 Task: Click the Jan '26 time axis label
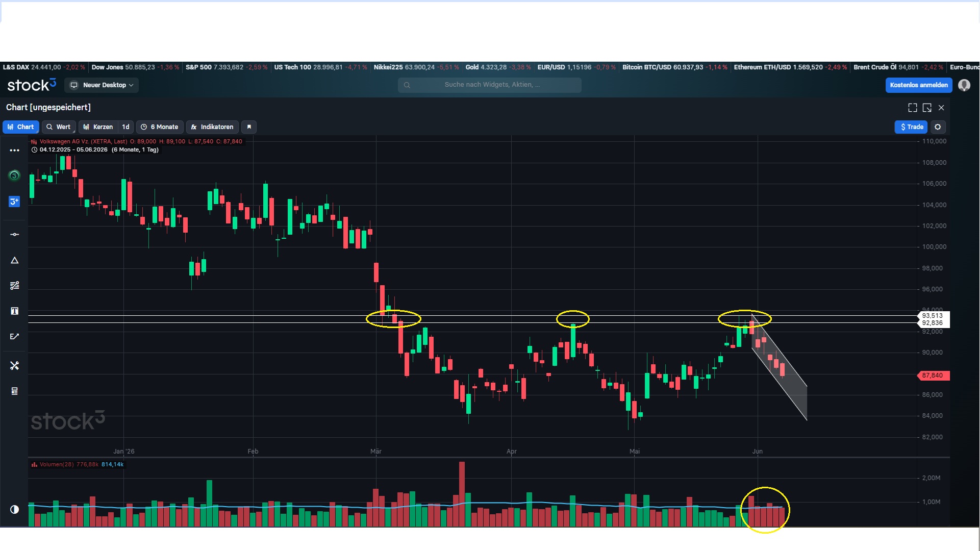(124, 452)
